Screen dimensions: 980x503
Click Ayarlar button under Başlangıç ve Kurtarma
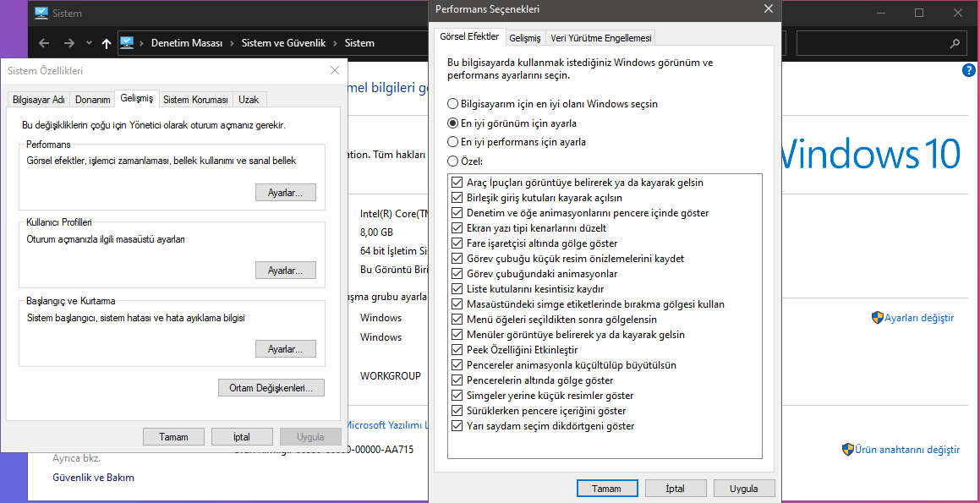(x=286, y=348)
